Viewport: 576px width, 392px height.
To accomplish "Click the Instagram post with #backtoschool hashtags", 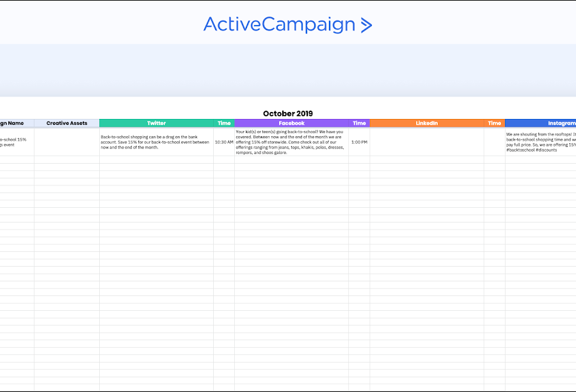I will [x=541, y=142].
